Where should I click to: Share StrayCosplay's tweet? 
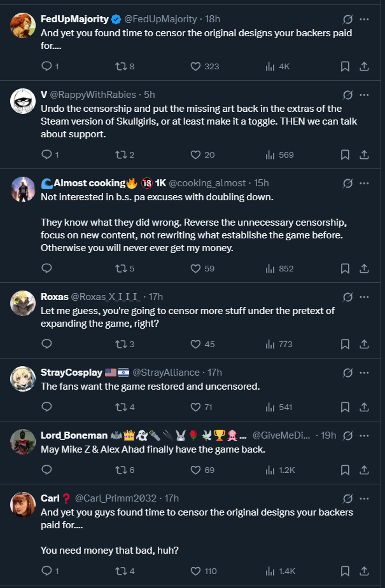tap(364, 407)
